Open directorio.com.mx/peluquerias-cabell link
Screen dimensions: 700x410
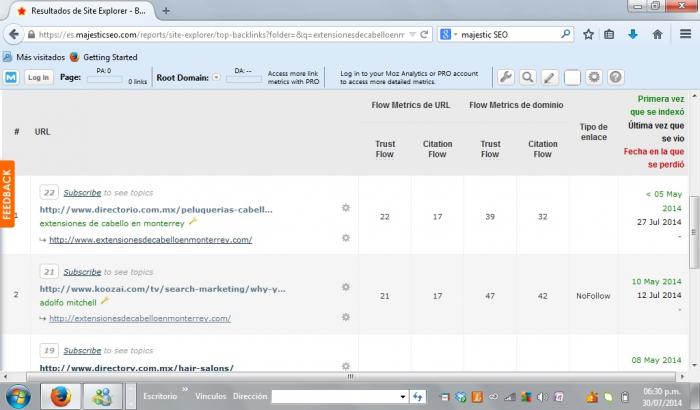(x=156, y=209)
